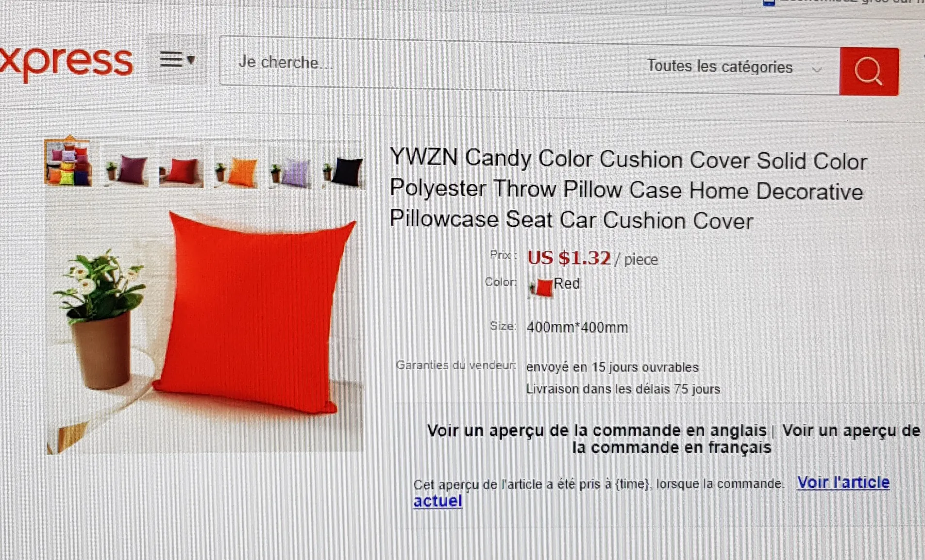The height and width of the screenshot is (560, 925).
Task: Open the hamburger categories menu
Action: [x=177, y=60]
